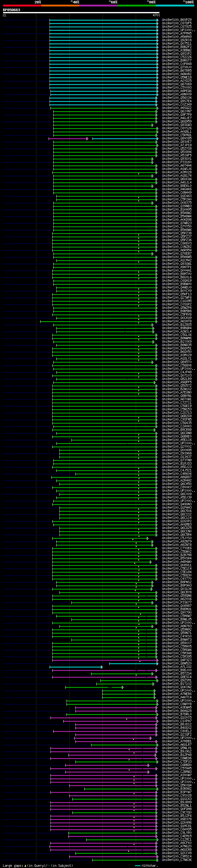
Task: Select the BP050663 query name
Action: tap(11, 10)
